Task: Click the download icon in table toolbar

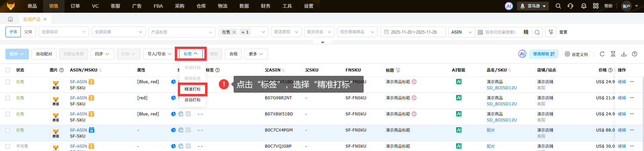Action: click(x=624, y=54)
